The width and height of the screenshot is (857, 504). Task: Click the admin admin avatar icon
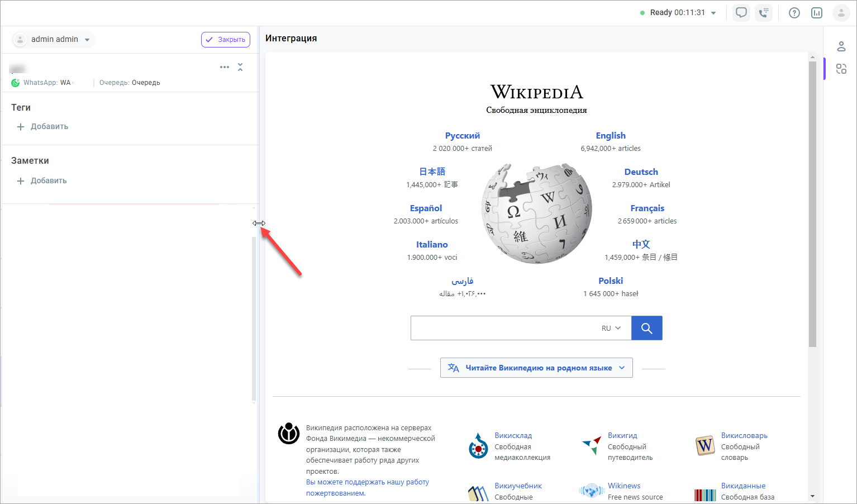point(20,40)
